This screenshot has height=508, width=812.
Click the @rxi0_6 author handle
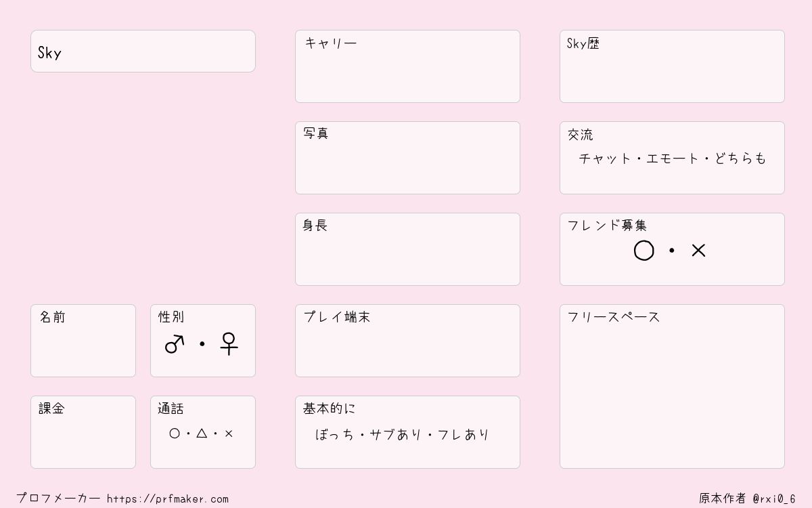(774, 499)
